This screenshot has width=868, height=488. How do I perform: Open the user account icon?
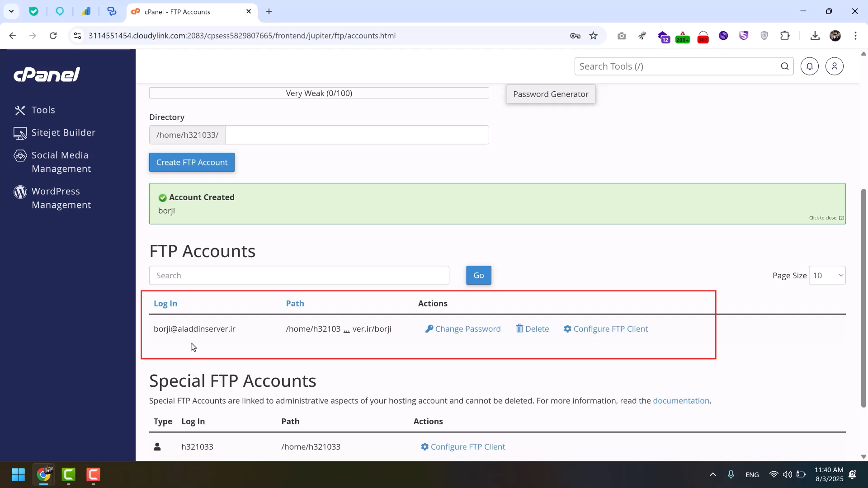coord(835,66)
